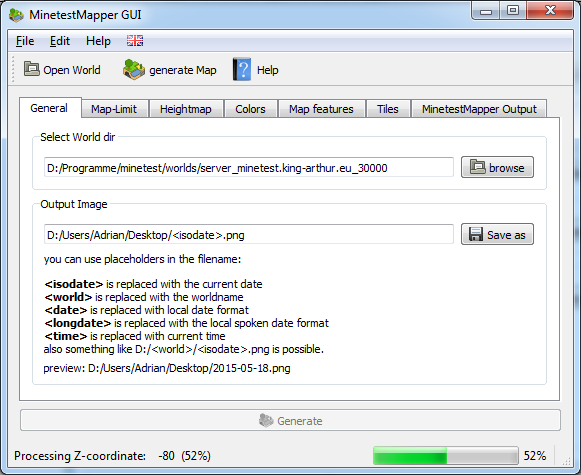581x475 pixels.
Task: Switch to the Map-Limit tab
Action: coord(114,109)
